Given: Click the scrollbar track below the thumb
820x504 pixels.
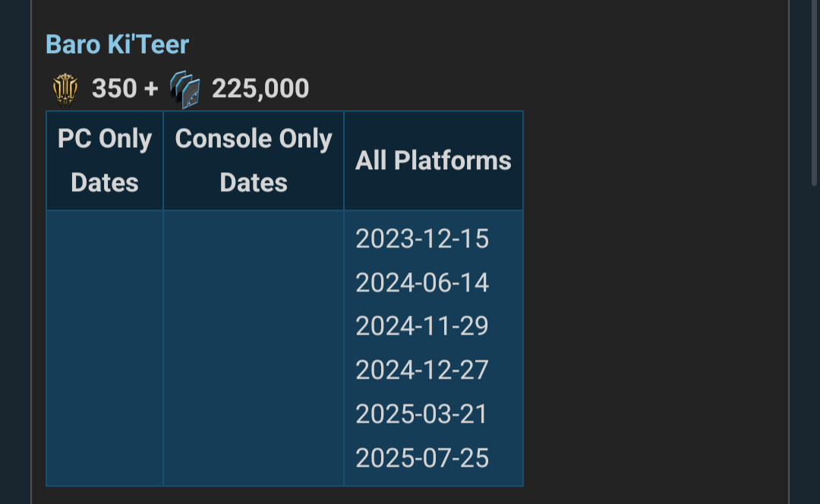Looking at the screenshot, I should tap(814, 345).
